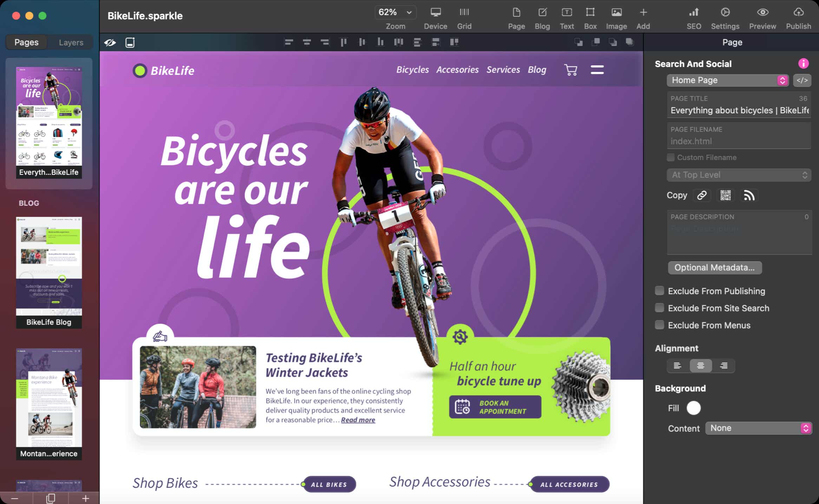Screen dimensions: 819x504
Task: Click the Optional Metadata button
Action: pos(714,267)
